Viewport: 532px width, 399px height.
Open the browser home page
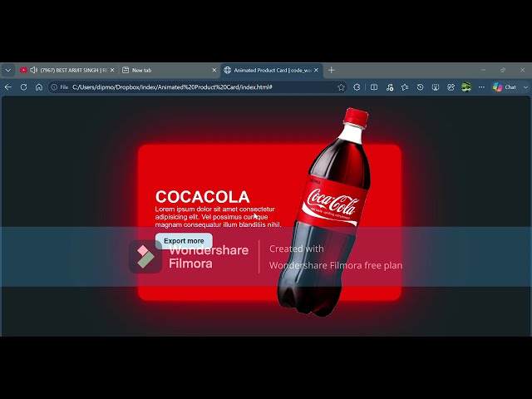coord(39,87)
